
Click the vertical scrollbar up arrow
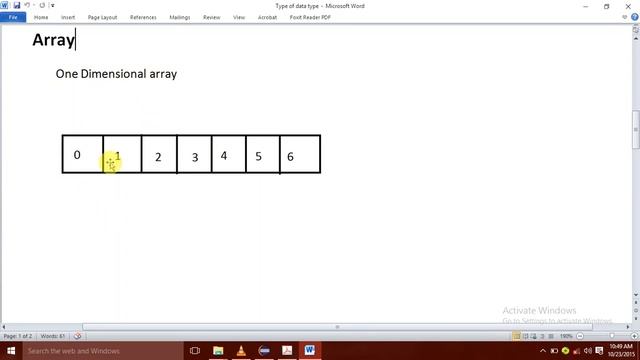[x=636, y=38]
